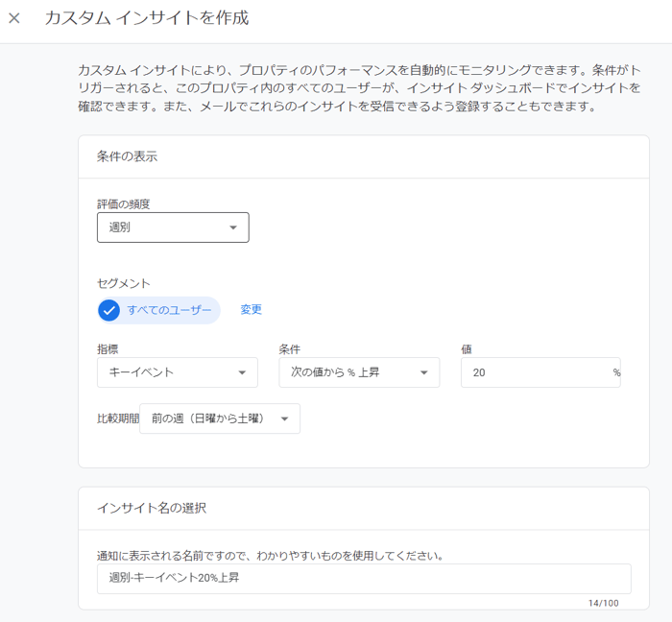Click the カスタム インサイトを作成 title text
The width and height of the screenshot is (672, 622).
[x=147, y=18]
